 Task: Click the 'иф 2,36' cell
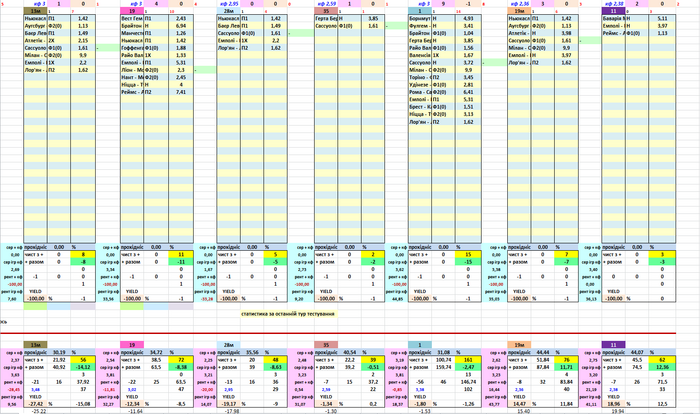519,4
